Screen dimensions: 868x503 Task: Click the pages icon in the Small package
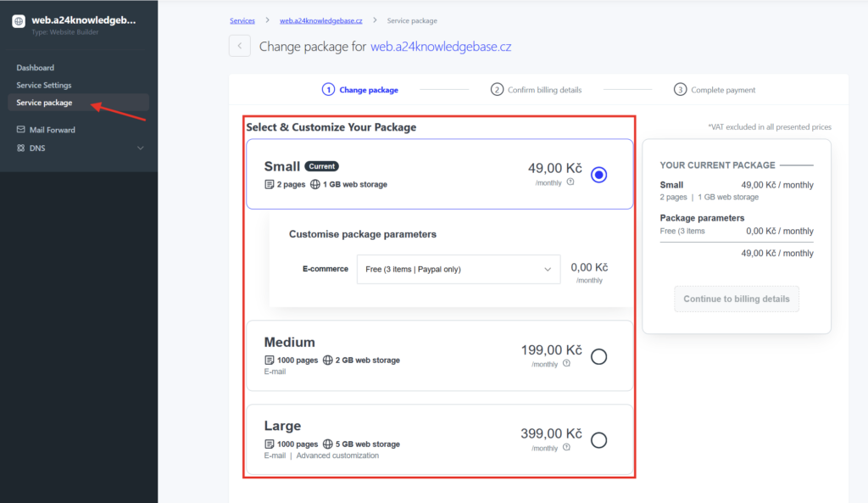click(270, 184)
